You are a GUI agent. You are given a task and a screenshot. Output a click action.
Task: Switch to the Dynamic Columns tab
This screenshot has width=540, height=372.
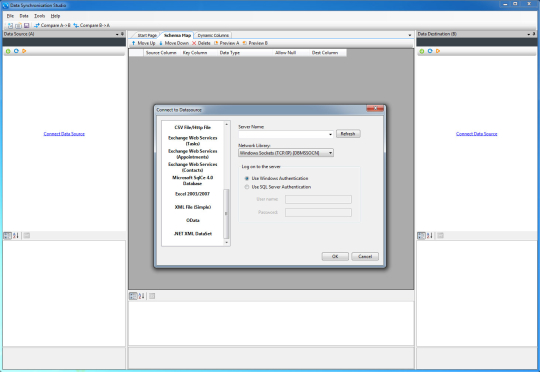213,35
